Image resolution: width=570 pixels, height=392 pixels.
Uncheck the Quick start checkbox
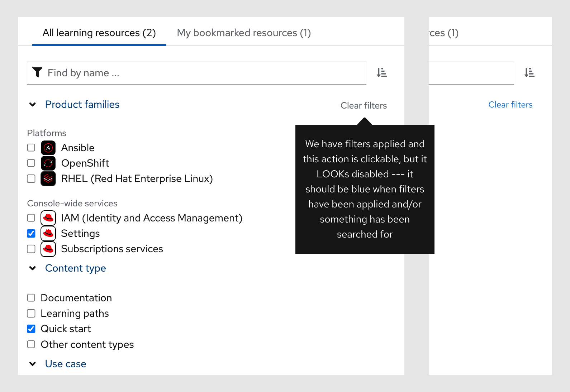point(31,329)
